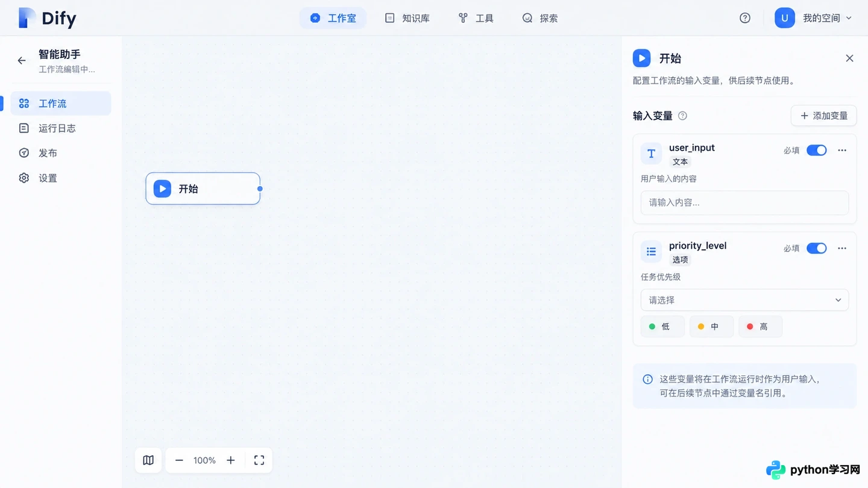Click the play icon in 开始 panel header
The image size is (868, 488).
tap(641, 58)
